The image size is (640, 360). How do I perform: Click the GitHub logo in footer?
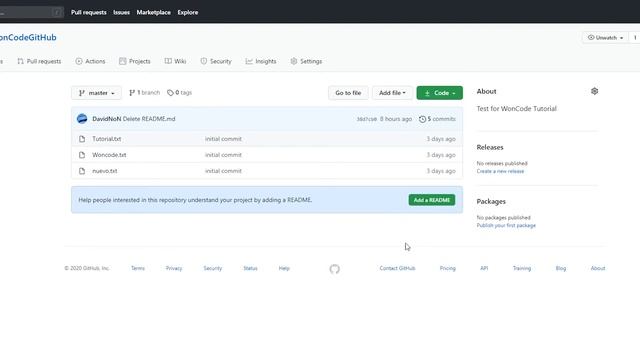click(335, 269)
